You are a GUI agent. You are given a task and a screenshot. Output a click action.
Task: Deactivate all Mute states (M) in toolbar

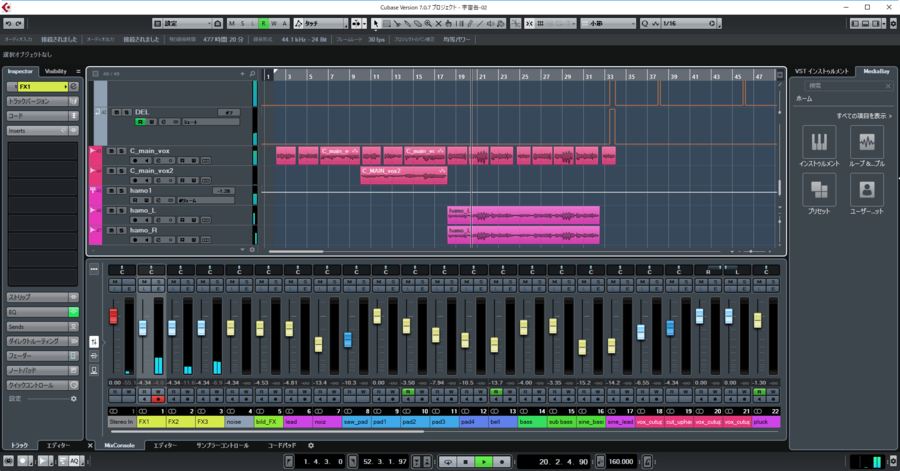[231, 24]
